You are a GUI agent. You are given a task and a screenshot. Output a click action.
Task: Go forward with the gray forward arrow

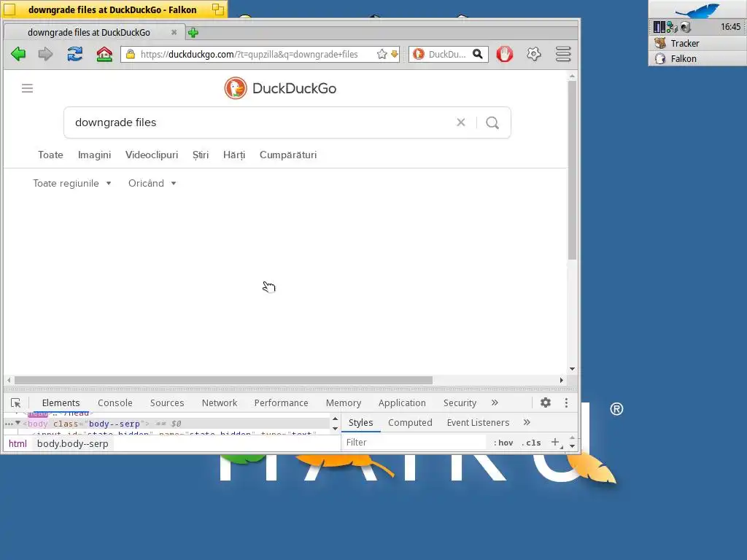45,54
